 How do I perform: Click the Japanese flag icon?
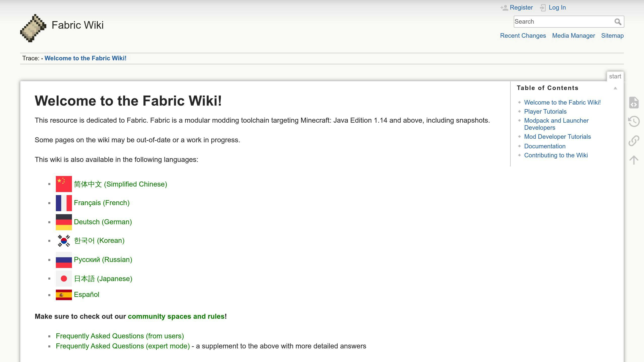[x=64, y=279]
